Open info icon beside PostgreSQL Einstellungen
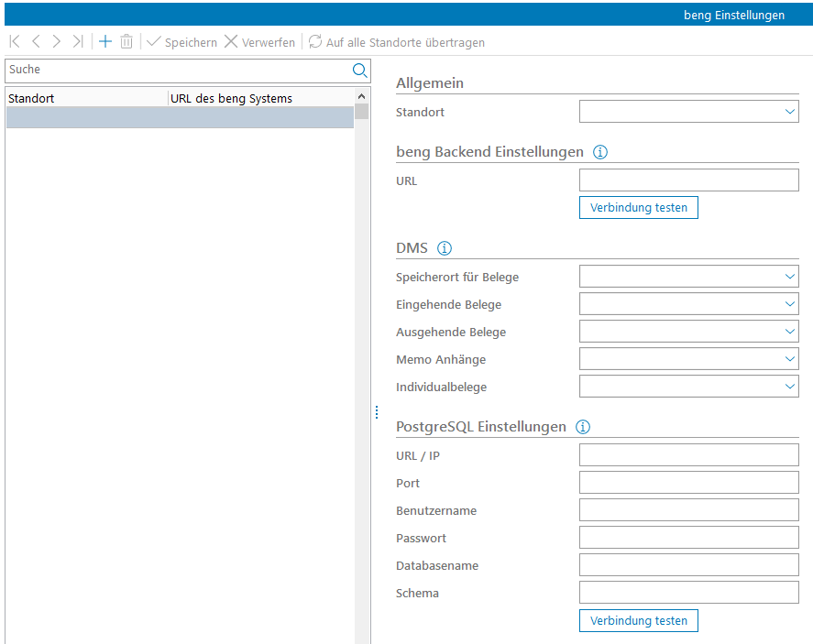The image size is (813, 644). pyautogui.click(x=583, y=427)
